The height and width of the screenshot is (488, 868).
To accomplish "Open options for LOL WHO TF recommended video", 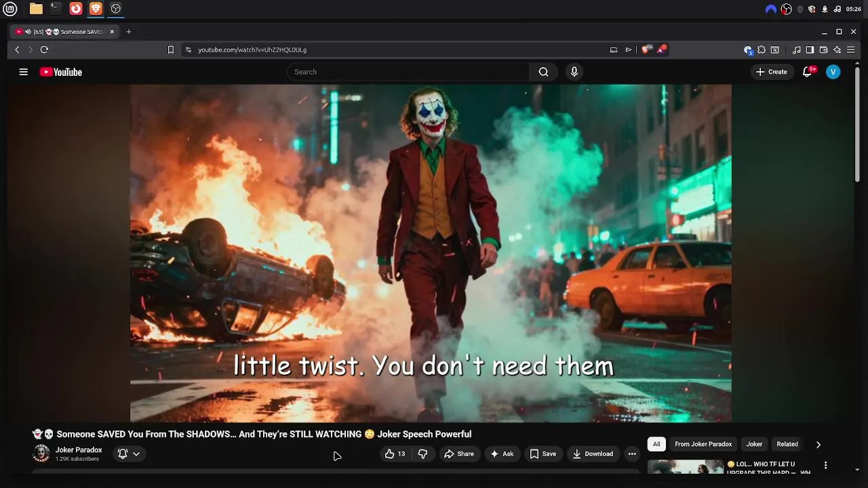I will 825,466.
